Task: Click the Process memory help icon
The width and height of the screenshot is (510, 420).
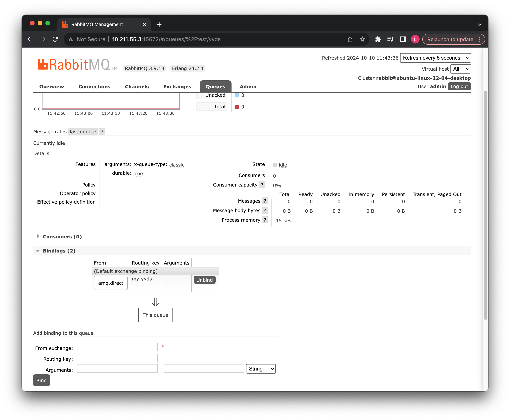Action: pyautogui.click(x=265, y=220)
